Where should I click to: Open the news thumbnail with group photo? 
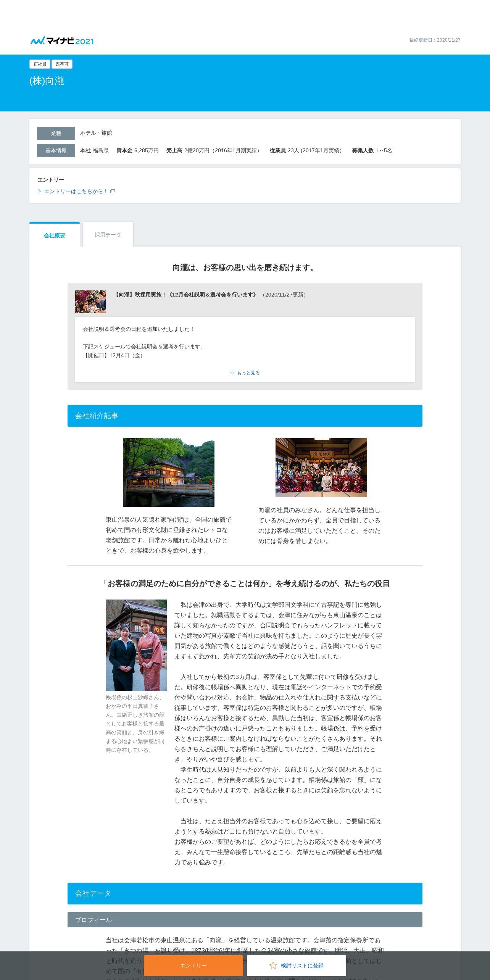click(x=90, y=302)
